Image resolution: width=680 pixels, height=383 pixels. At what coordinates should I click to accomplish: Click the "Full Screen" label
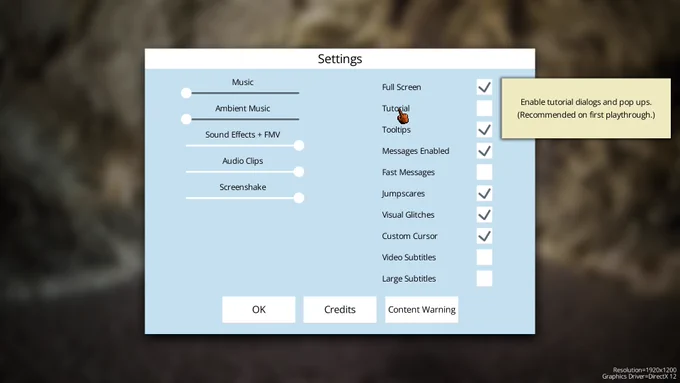[402, 87]
